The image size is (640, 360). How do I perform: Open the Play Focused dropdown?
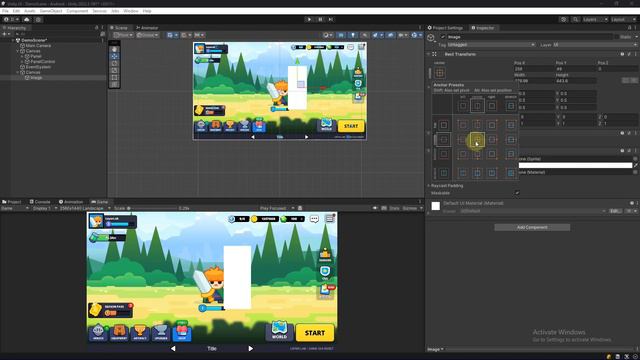click(277, 208)
